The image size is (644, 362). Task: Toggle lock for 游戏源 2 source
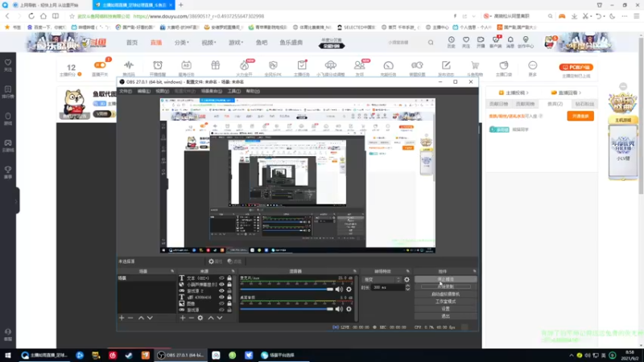(229, 291)
